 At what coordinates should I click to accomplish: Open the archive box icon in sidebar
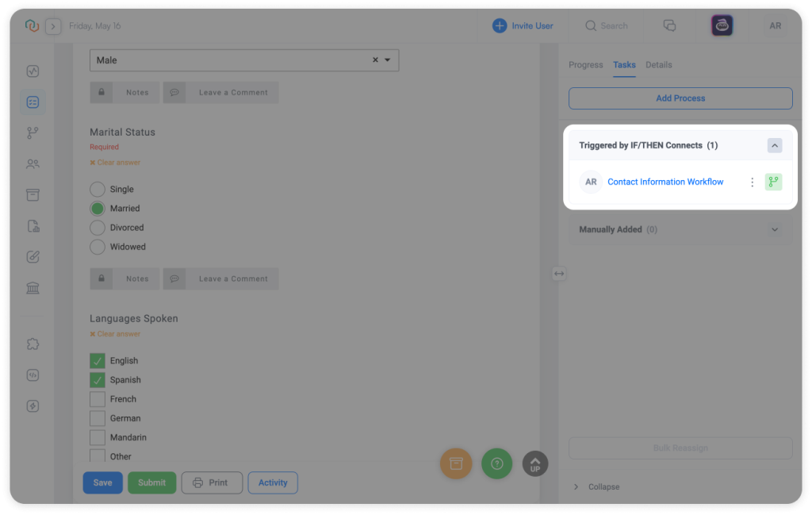click(x=33, y=194)
